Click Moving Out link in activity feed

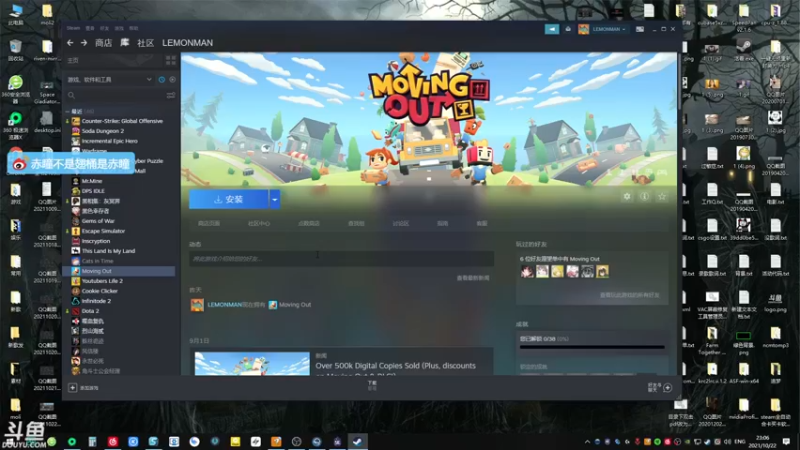(x=295, y=305)
